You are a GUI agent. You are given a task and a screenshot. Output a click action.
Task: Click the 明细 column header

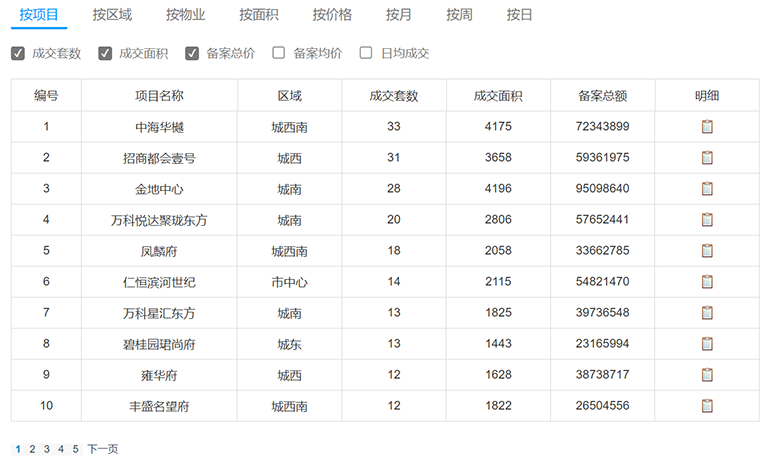click(x=707, y=95)
